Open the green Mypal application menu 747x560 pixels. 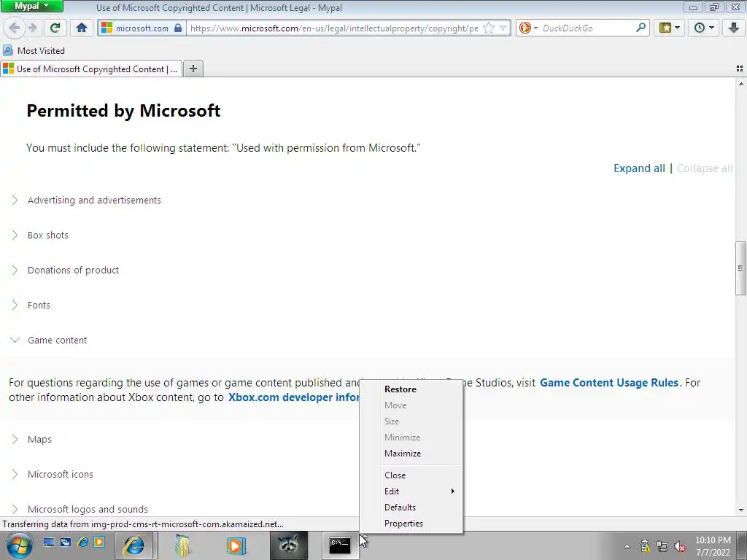point(32,6)
